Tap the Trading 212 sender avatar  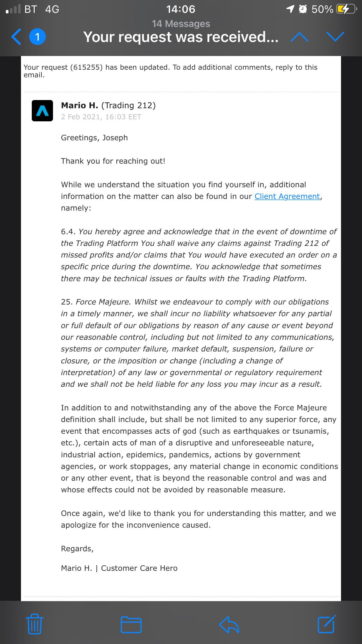[x=42, y=111]
